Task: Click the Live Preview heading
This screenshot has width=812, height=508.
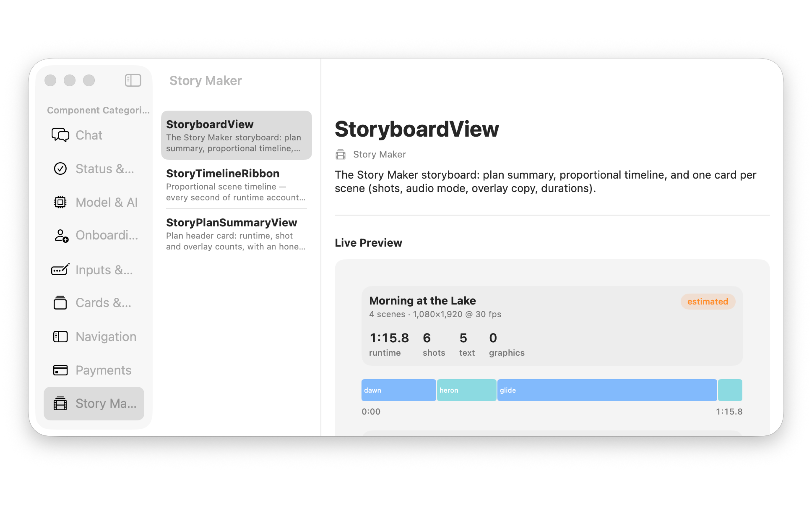Action: point(369,243)
